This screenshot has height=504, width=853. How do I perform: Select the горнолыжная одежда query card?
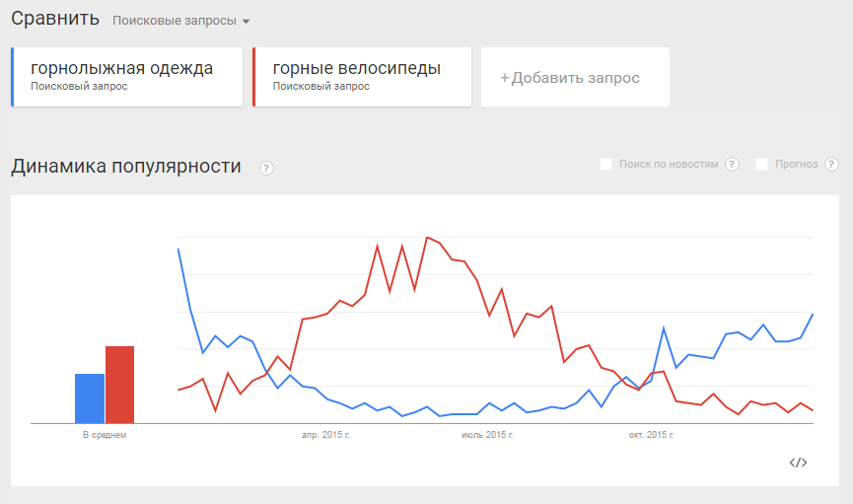(127, 76)
